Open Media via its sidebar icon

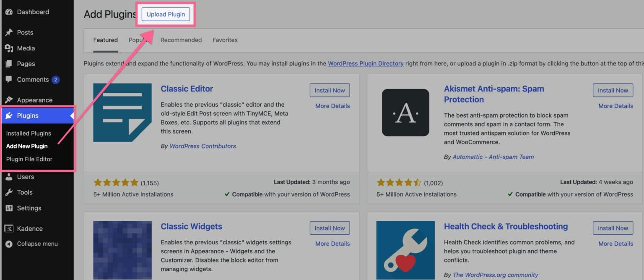tap(9, 48)
